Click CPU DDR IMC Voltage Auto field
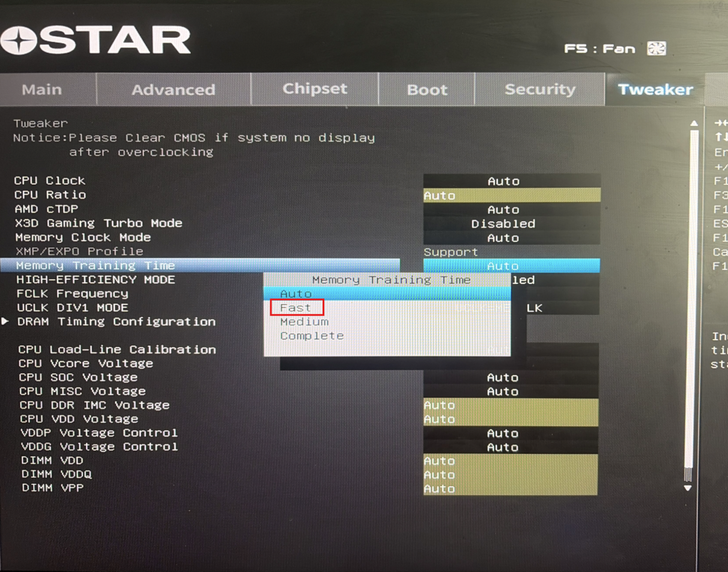 tap(511, 405)
